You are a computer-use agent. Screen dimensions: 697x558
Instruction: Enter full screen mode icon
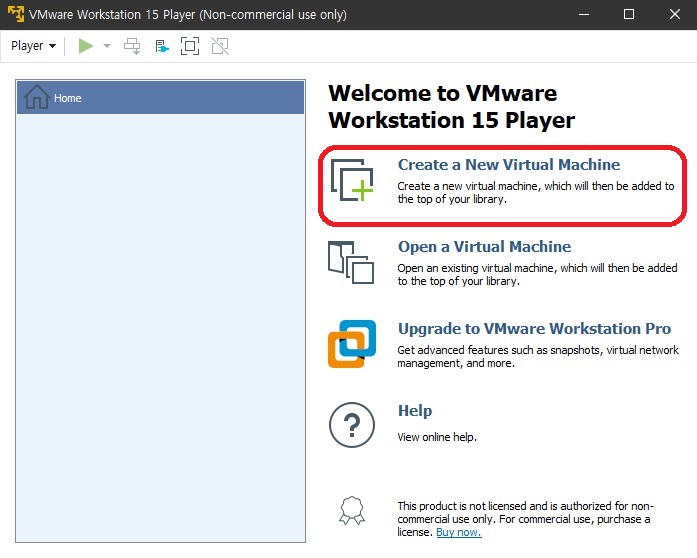click(x=190, y=46)
